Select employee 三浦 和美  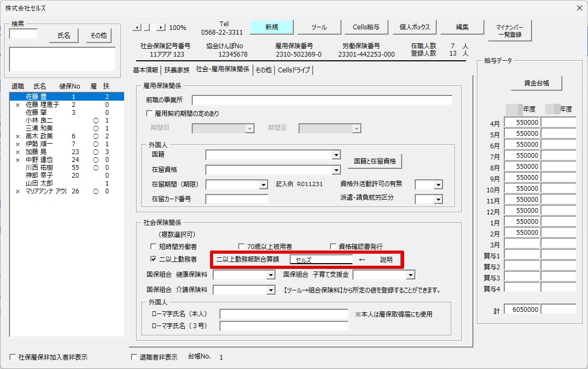coord(66,128)
